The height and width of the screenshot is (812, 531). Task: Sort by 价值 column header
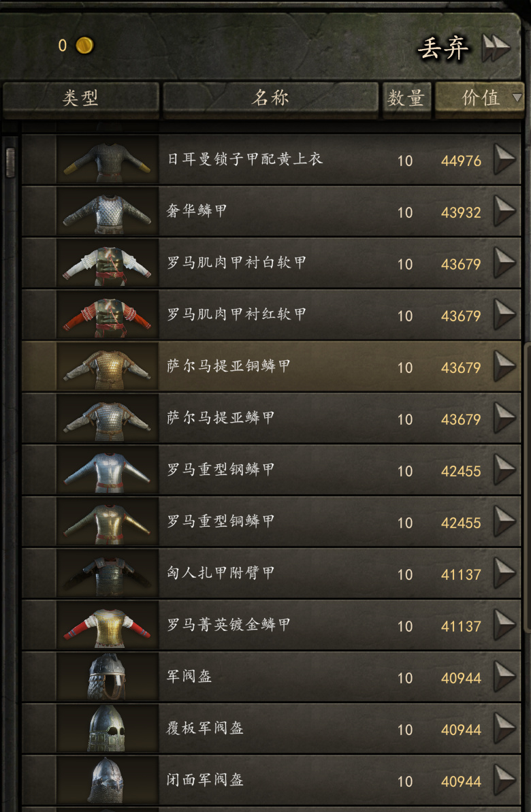[479, 98]
